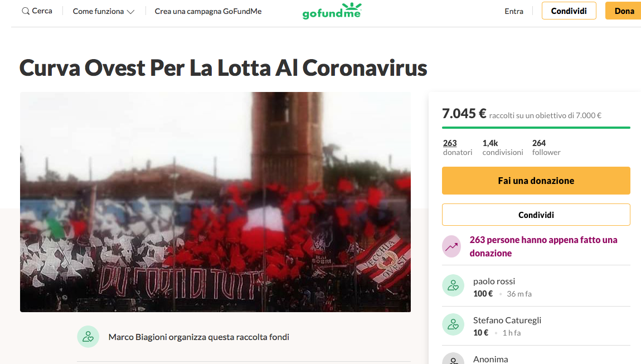Expand the Come funziona dropdown chevron
Screen dimensions: 641x364
[x=131, y=12]
